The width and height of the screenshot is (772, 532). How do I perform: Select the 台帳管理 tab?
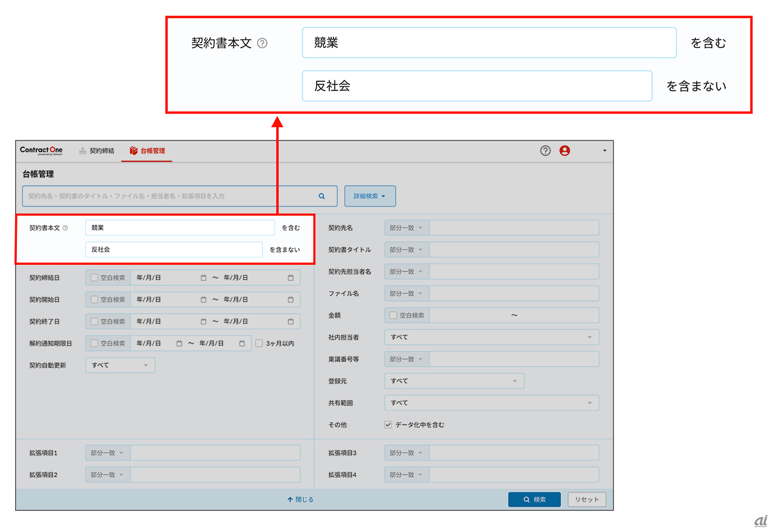(x=147, y=151)
